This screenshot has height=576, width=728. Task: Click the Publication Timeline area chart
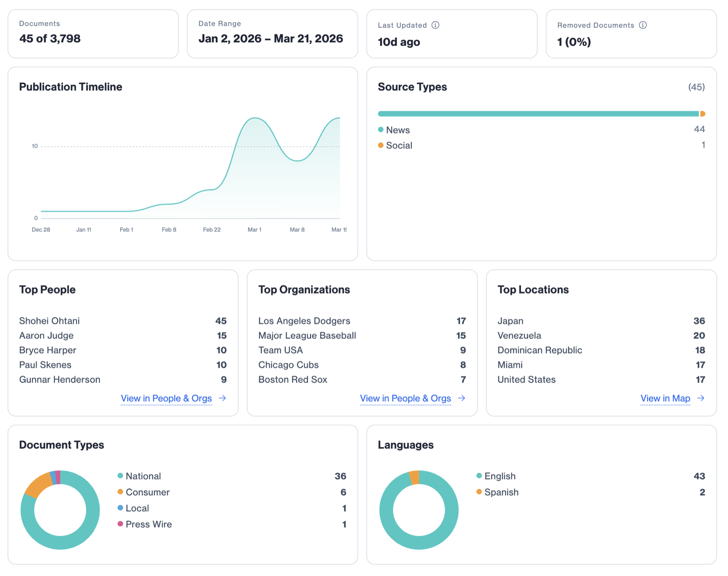tap(190, 168)
